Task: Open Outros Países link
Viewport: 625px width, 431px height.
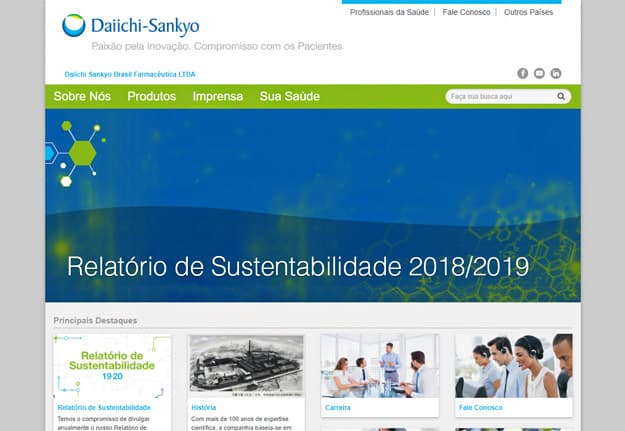Action: [x=529, y=12]
